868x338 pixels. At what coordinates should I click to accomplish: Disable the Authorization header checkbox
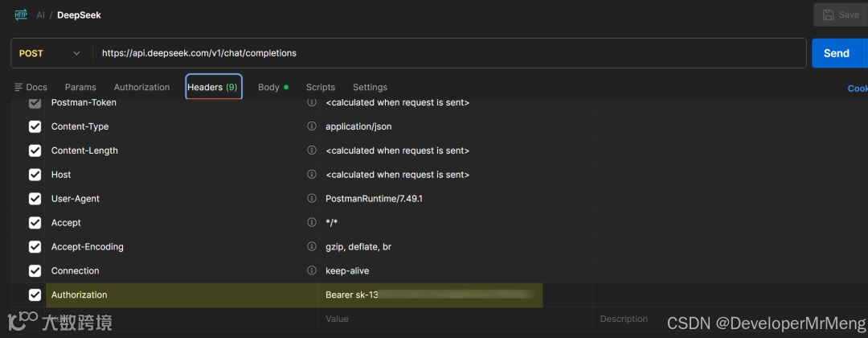[35, 295]
